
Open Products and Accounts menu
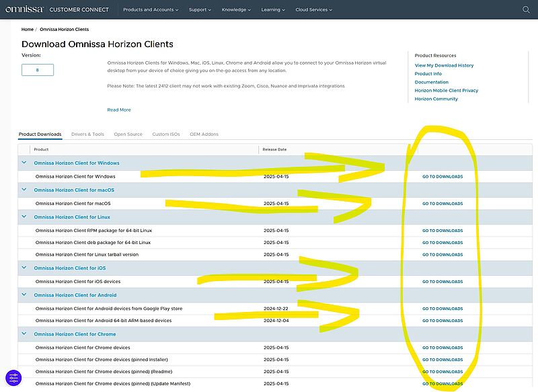pyautogui.click(x=151, y=9)
